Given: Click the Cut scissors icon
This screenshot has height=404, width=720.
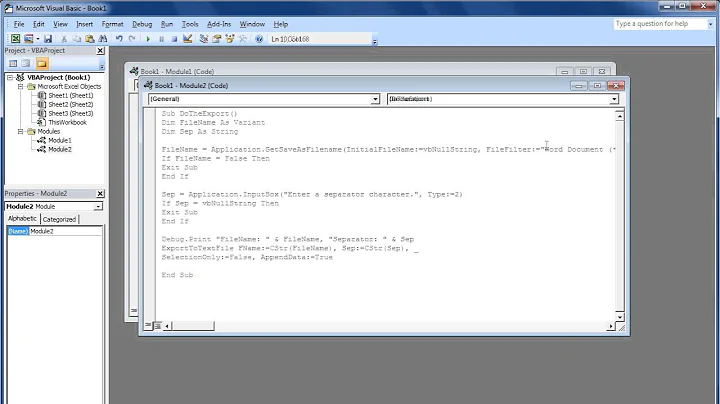Looking at the screenshot, I should pyautogui.click(x=64, y=39).
